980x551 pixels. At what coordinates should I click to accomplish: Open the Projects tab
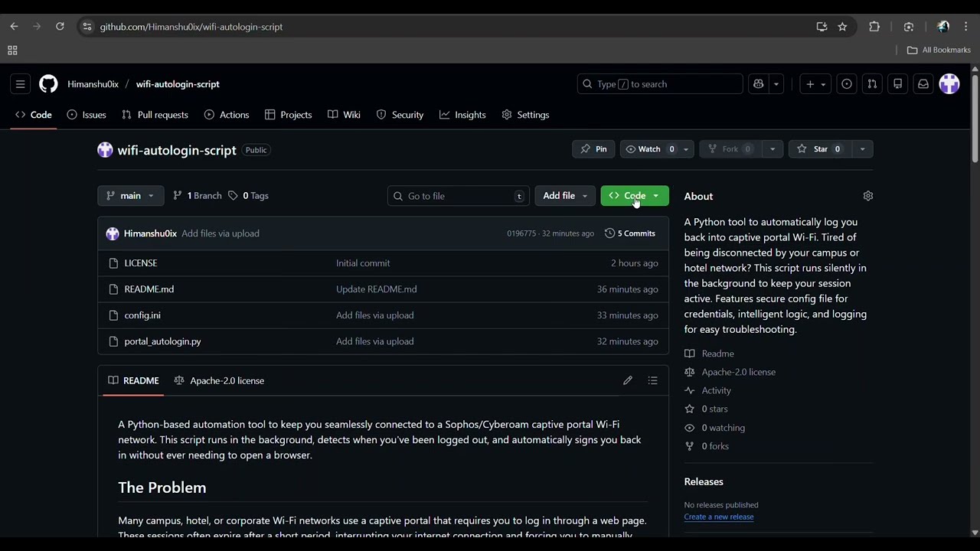(289, 115)
